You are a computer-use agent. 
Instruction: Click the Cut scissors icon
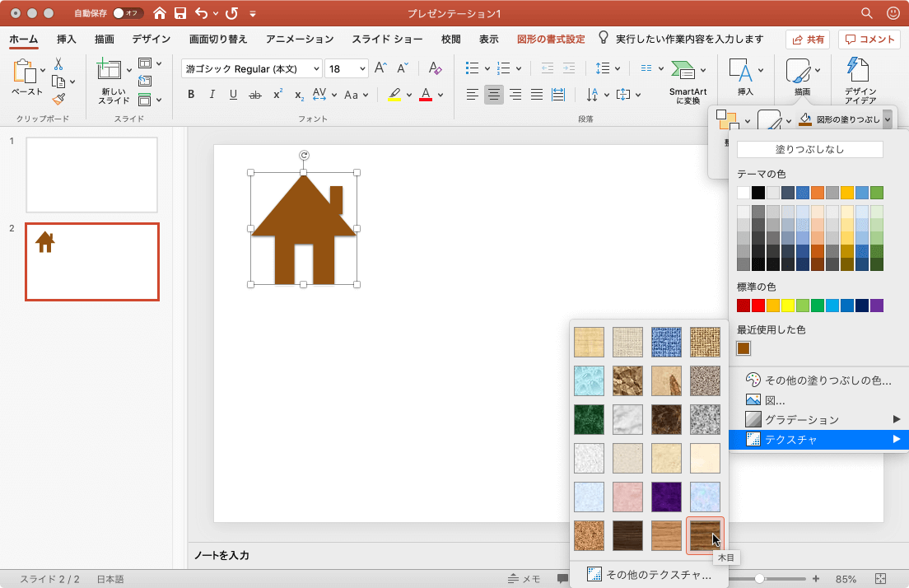58,63
